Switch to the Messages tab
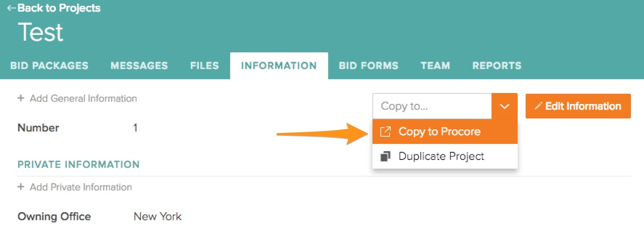This screenshot has height=234, width=644. (x=139, y=66)
